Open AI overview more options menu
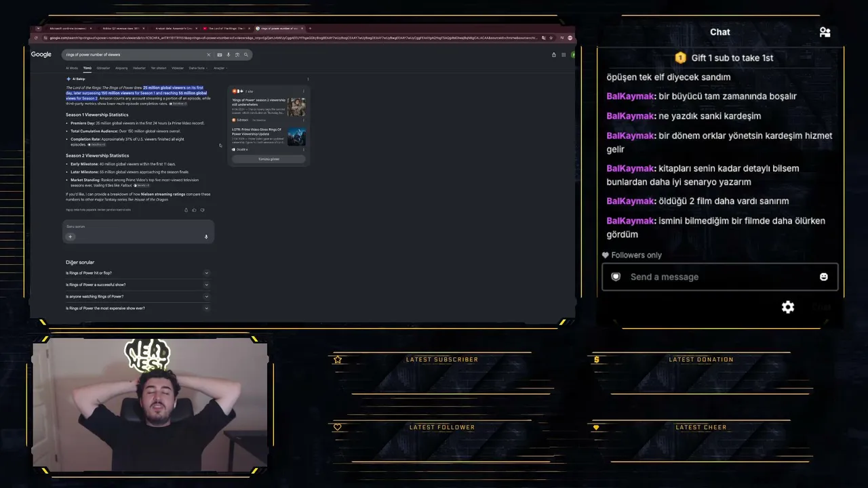Image resolution: width=868 pixels, height=488 pixels. [x=308, y=79]
